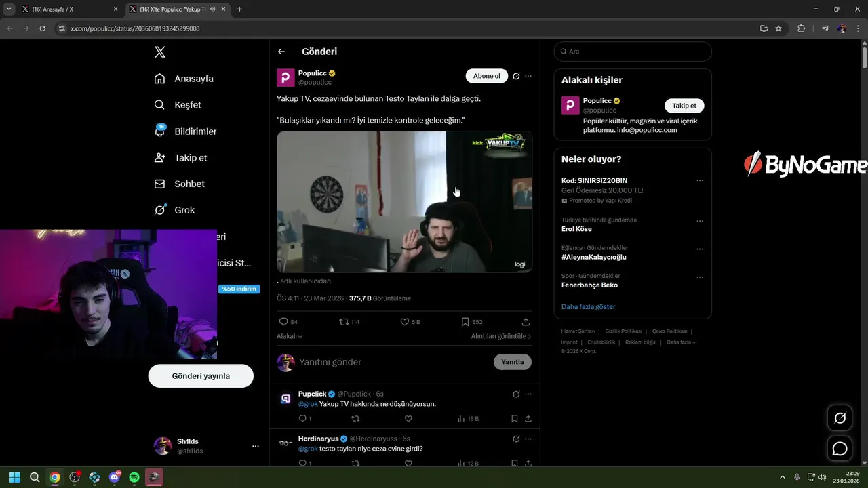
Task: Open floating chat messages button
Action: coord(840,449)
